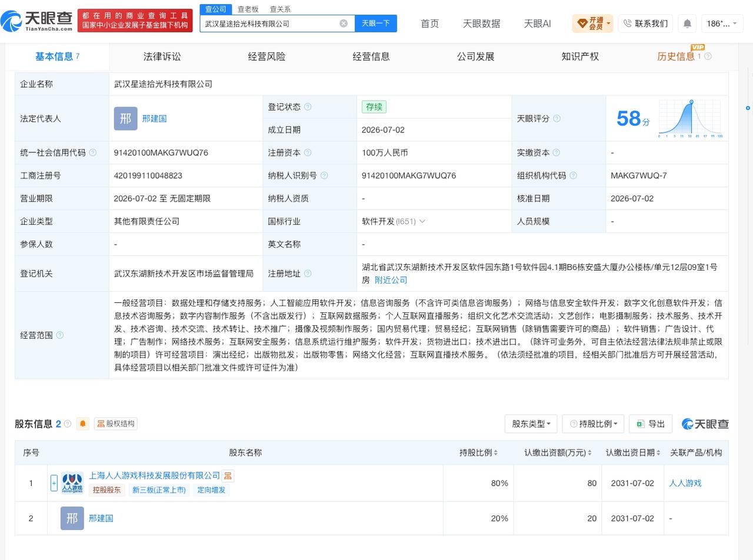Click the 人人游戏 company logo

point(72,483)
